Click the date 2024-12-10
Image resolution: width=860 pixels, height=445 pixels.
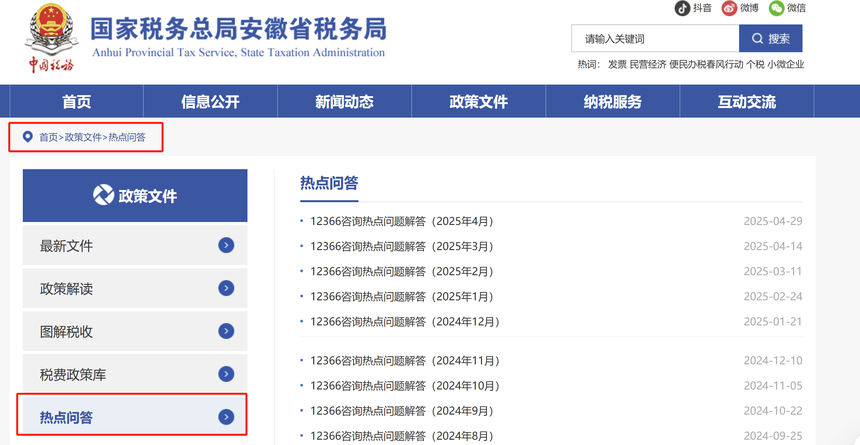coord(773,360)
